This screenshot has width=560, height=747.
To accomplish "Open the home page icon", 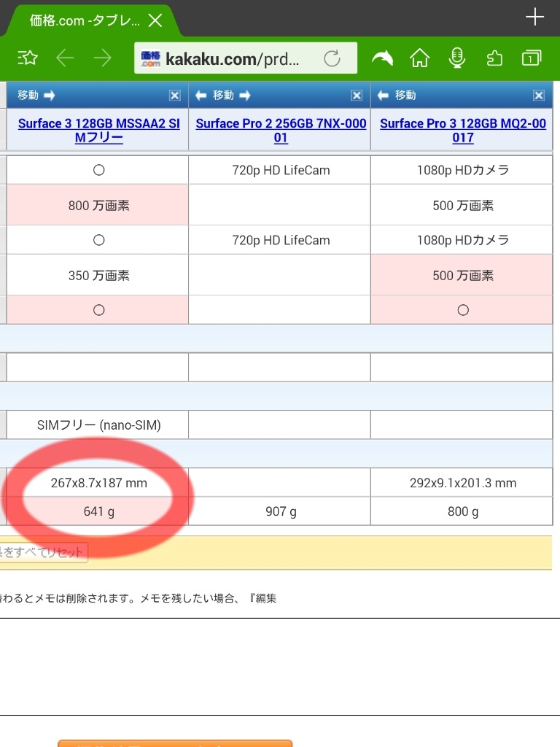I will tap(419, 58).
